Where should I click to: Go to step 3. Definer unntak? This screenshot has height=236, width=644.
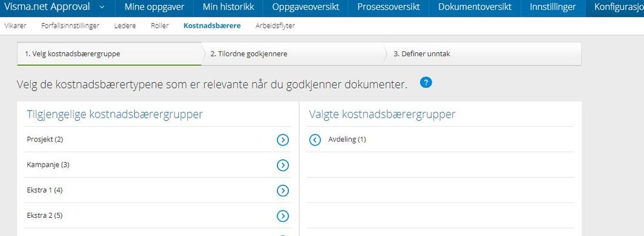coord(483,54)
